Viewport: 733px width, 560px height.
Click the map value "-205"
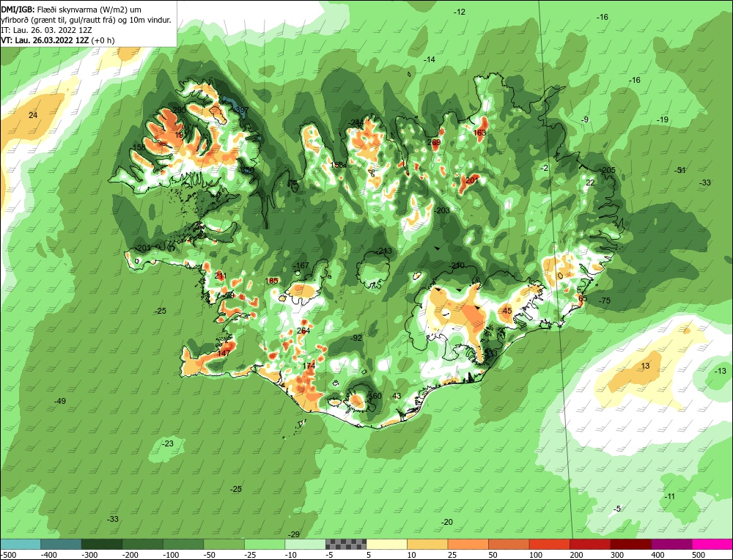(x=608, y=170)
